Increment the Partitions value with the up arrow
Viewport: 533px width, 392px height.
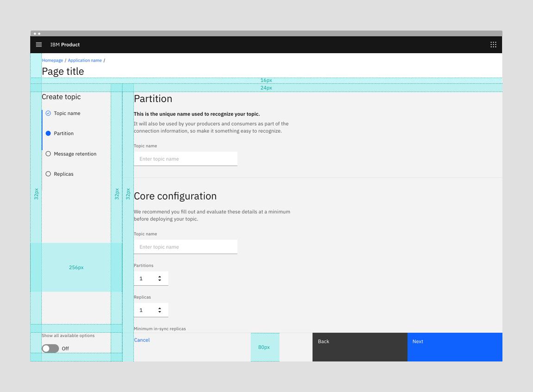click(x=161, y=276)
